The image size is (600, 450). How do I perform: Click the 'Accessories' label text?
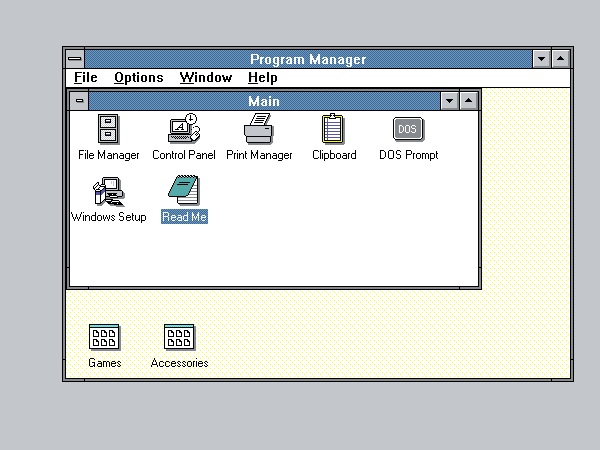[x=179, y=363]
